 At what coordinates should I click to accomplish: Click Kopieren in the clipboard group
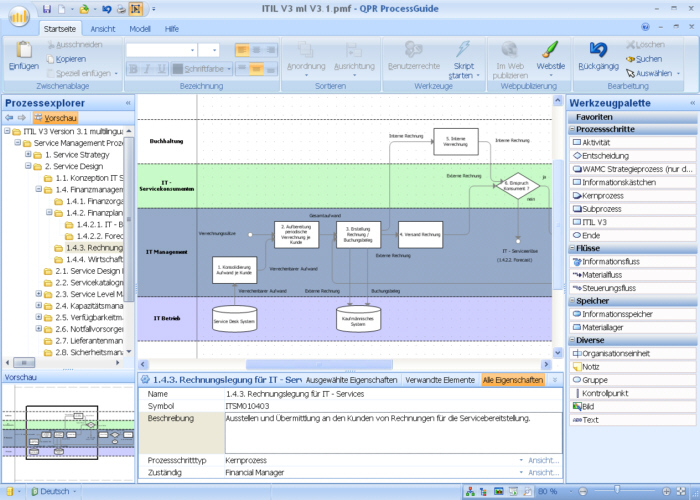click(66, 59)
